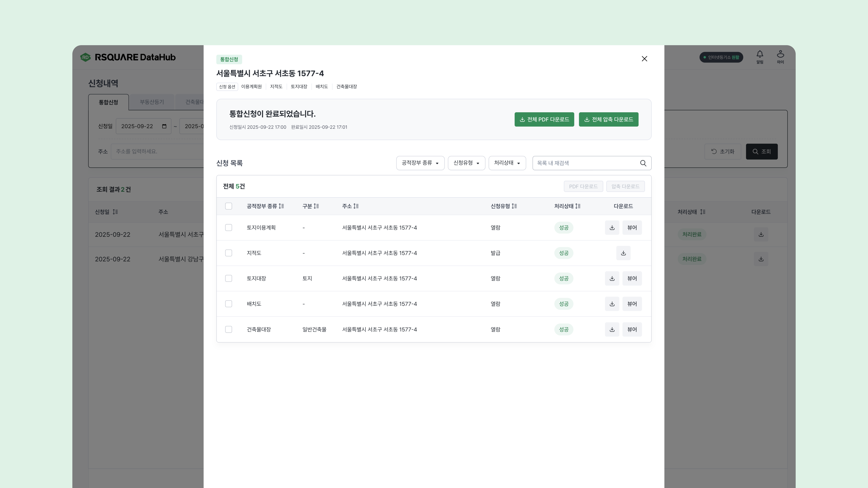Viewport: 868px width, 488px height.
Task: Sort by 처리상태 column in modal
Action: click(578, 206)
